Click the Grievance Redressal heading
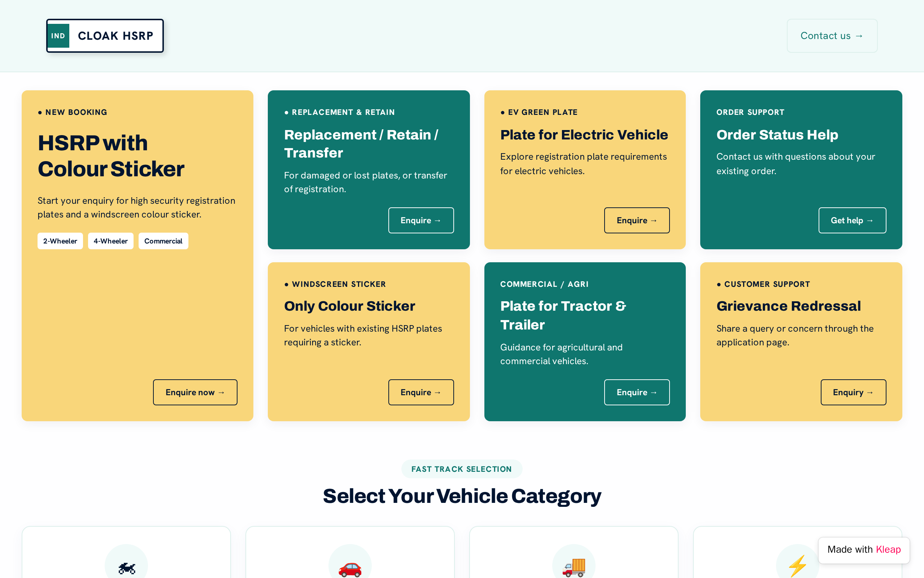Viewport: 924px width, 578px height. click(x=788, y=306)
